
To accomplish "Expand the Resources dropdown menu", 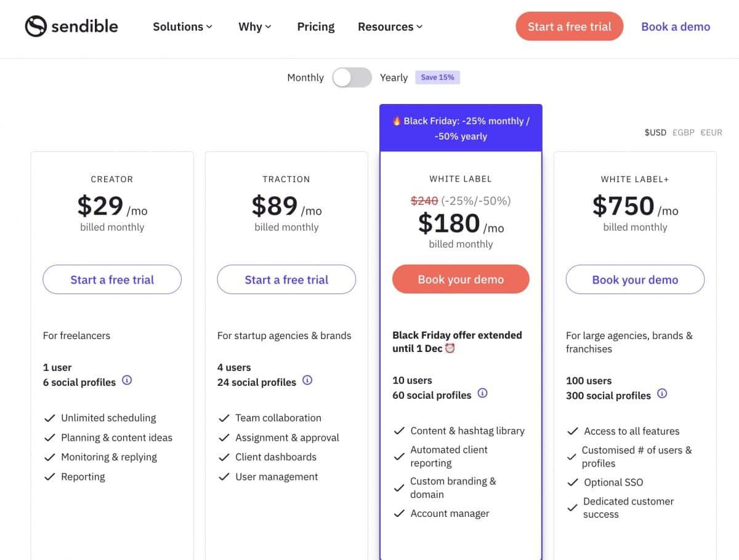I will [390, 26].
